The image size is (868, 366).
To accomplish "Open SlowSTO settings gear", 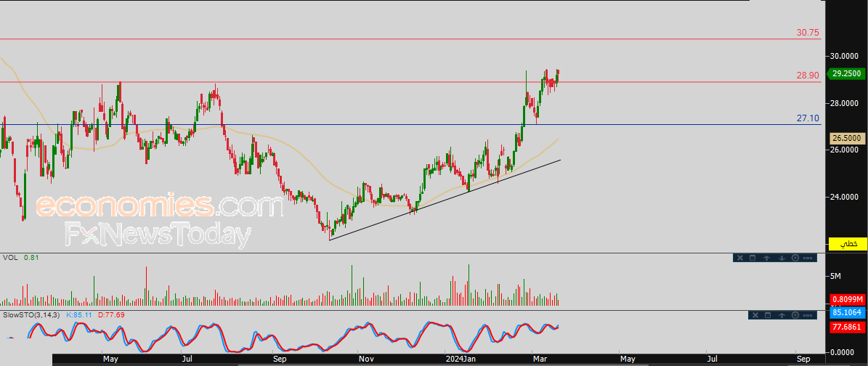I will coord(796,315).
